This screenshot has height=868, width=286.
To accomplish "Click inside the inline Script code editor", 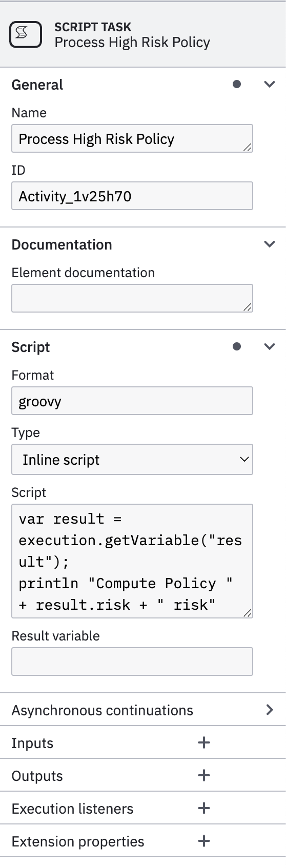I will point(132,561).
